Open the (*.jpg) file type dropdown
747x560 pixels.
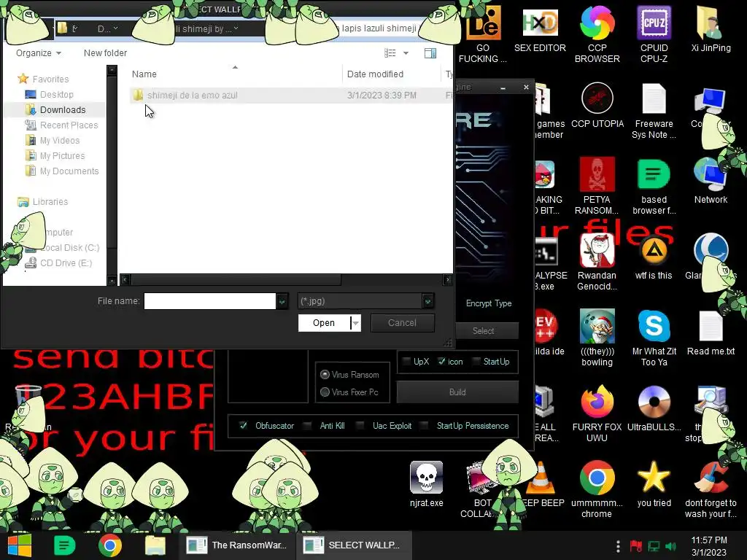click(x=427, y=301)
